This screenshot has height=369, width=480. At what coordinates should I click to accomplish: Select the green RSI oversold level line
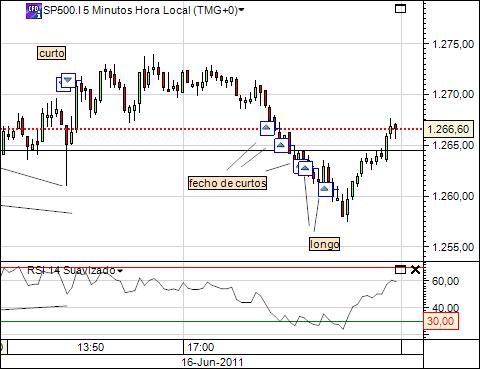pos(212,322)
